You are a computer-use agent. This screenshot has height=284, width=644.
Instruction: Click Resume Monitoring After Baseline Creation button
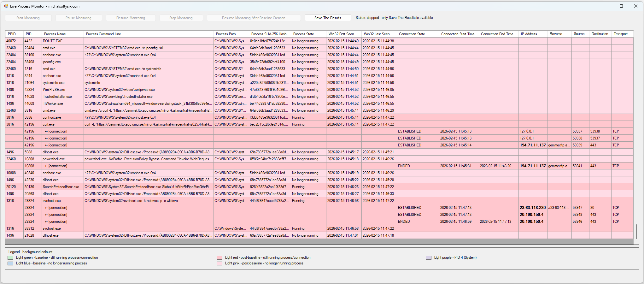click(x=253, y=18)
